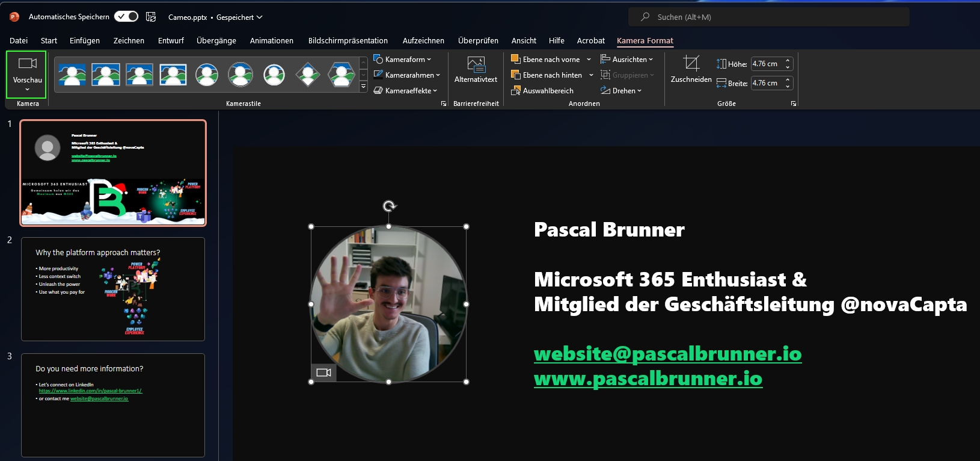Click the save icon in title bar

click(x=151, y=17)
